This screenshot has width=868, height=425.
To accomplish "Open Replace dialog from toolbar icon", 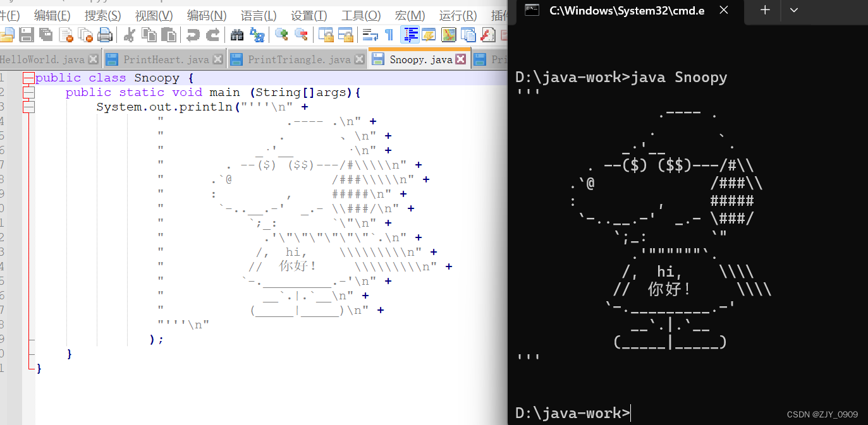I will 257,35.
